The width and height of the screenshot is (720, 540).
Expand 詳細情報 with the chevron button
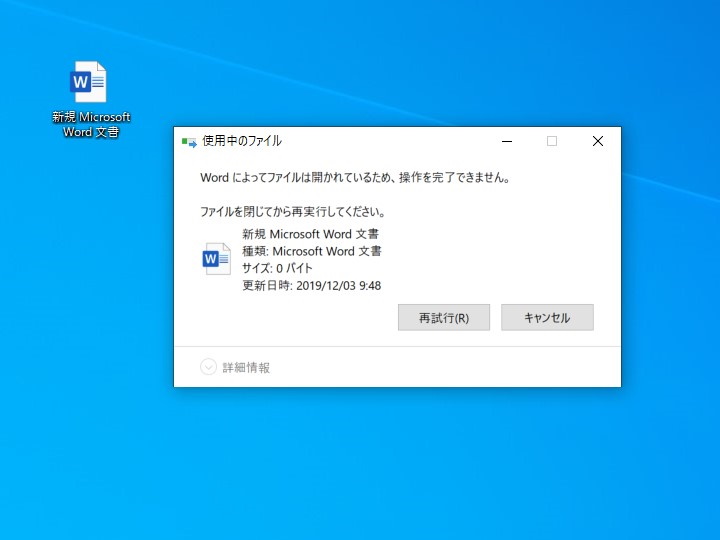coord(208,367)
